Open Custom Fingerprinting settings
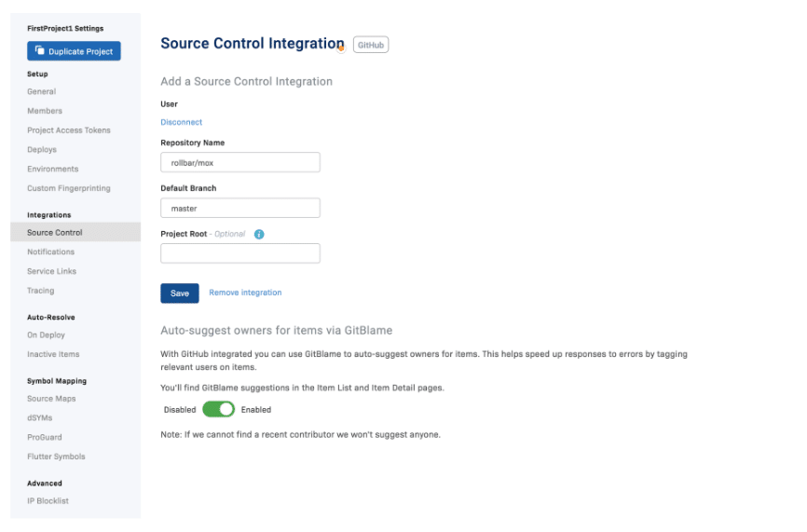This screenshot has height=532, width=807. [69, 188]
